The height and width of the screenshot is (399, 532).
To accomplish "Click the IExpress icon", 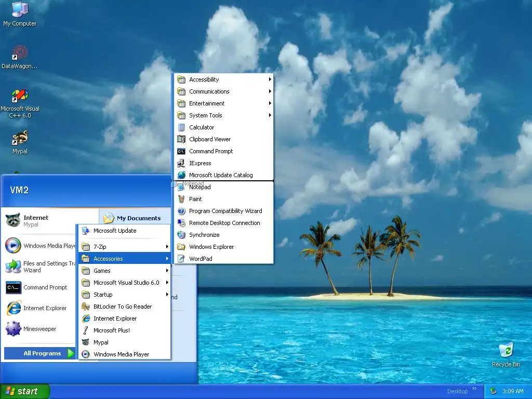I will (x=181, y=163).
